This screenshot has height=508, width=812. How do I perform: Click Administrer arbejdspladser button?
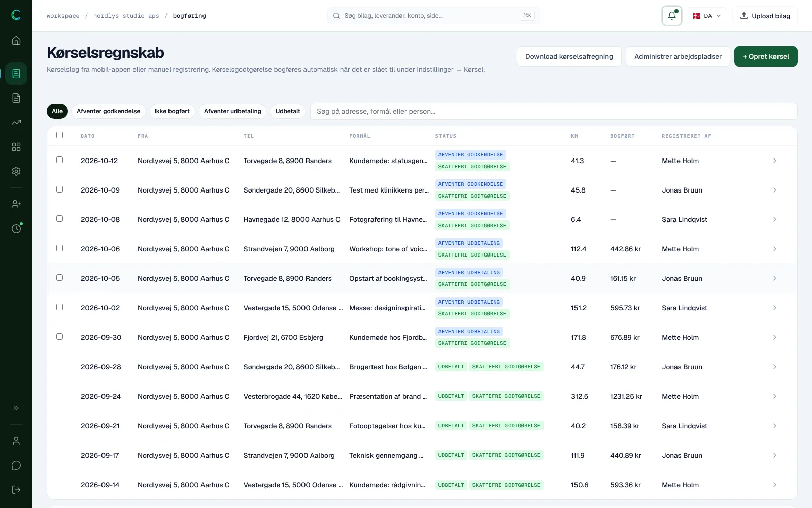(x=678, y=56)
